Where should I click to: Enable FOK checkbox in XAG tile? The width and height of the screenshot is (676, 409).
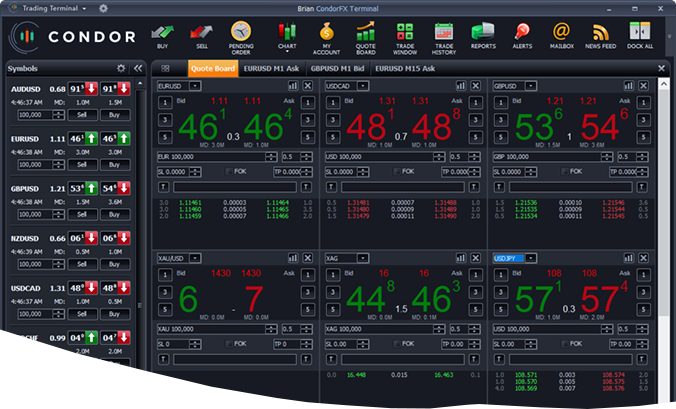click(x=397, y=343)
